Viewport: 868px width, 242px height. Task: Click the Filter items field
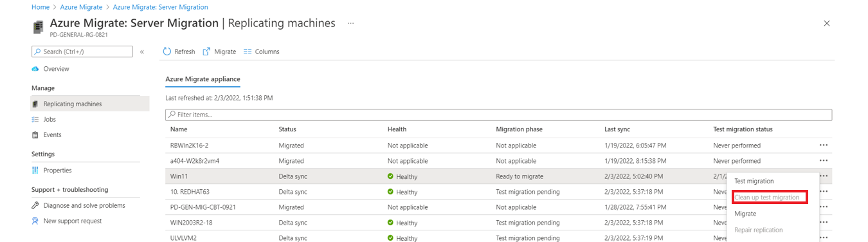point(498,115)
